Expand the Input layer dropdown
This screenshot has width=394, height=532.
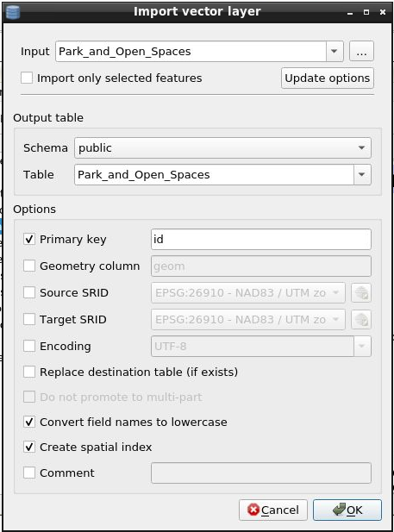[x=335, y=51]
